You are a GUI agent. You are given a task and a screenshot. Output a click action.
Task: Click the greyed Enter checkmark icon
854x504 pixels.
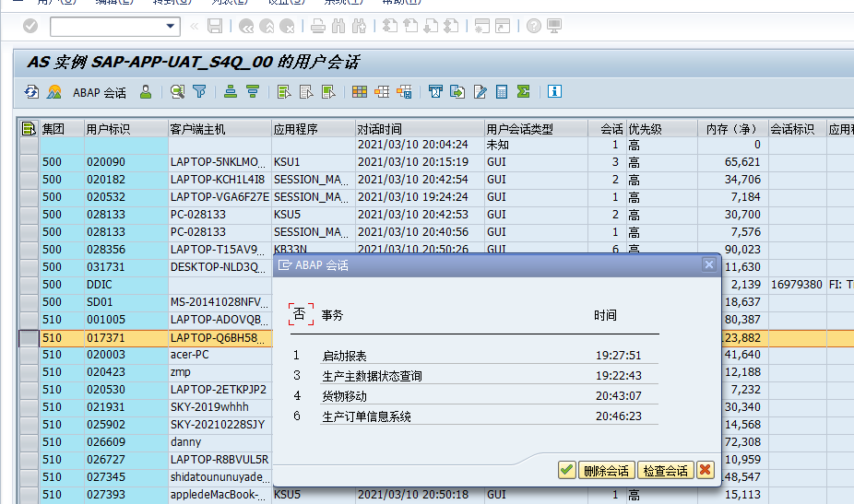[30, 26]
